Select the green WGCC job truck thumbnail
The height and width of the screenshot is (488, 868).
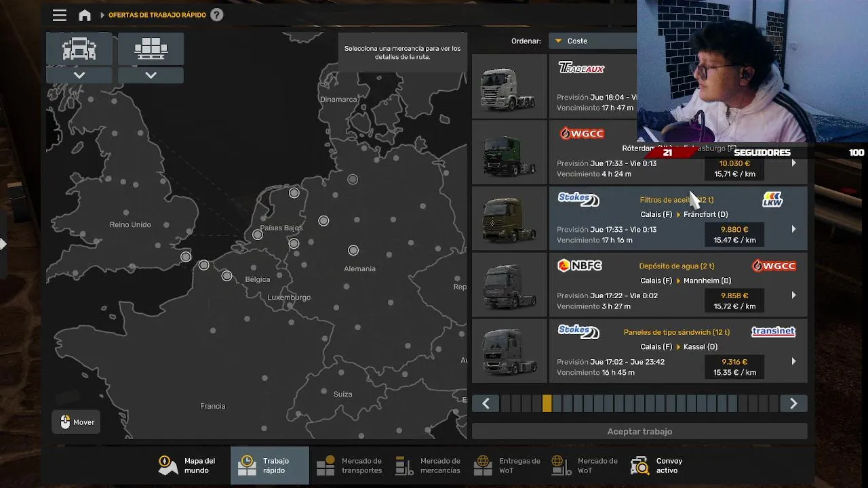click(x=509, y=152)
